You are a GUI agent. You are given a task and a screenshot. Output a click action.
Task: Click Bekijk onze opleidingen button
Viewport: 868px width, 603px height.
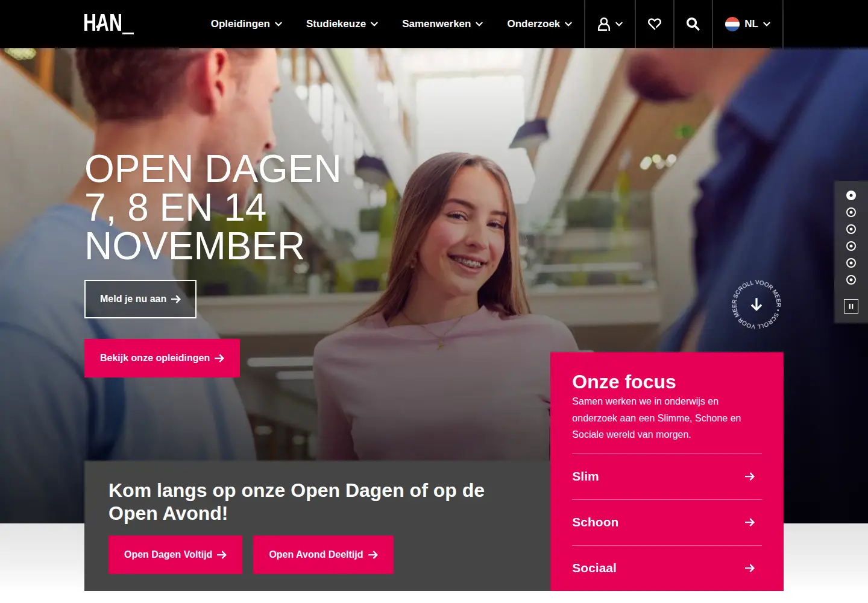[162, 358]
